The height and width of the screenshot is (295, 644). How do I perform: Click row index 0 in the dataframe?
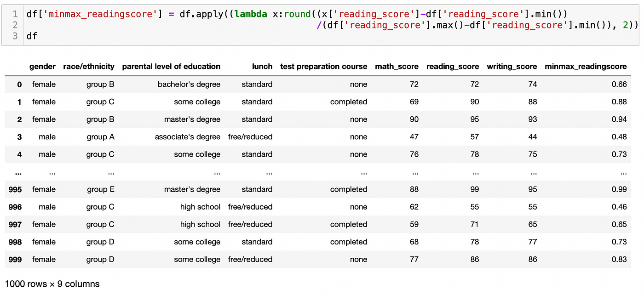point(19,85)
